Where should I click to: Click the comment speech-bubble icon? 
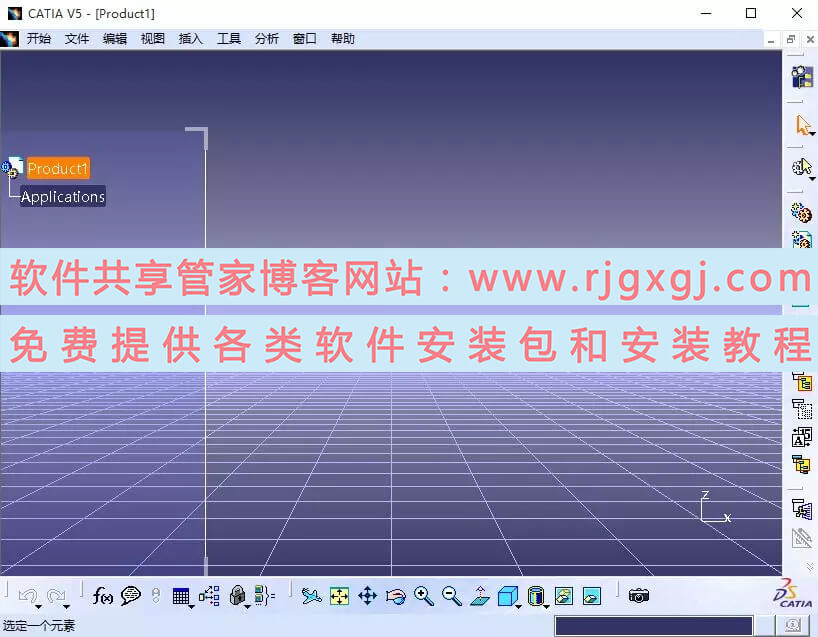point(130,596)
